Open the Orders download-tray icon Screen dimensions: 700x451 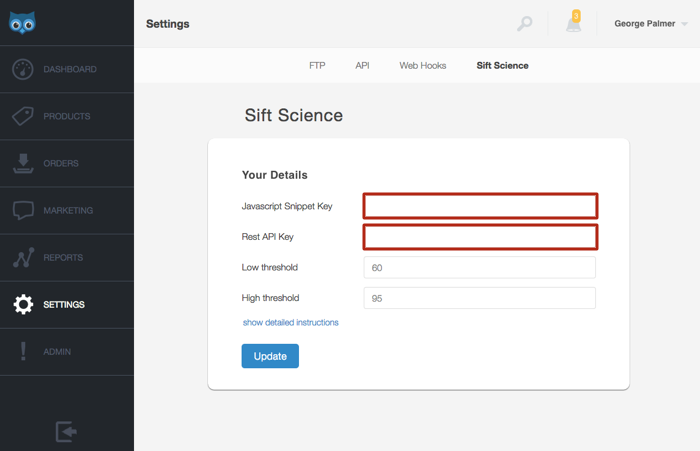(23, 163)
